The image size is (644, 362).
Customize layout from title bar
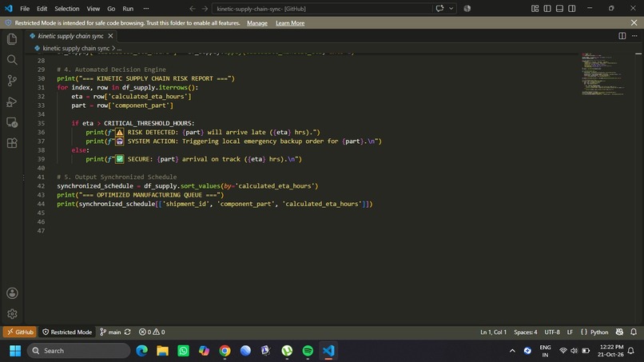(x=535, y=9)
